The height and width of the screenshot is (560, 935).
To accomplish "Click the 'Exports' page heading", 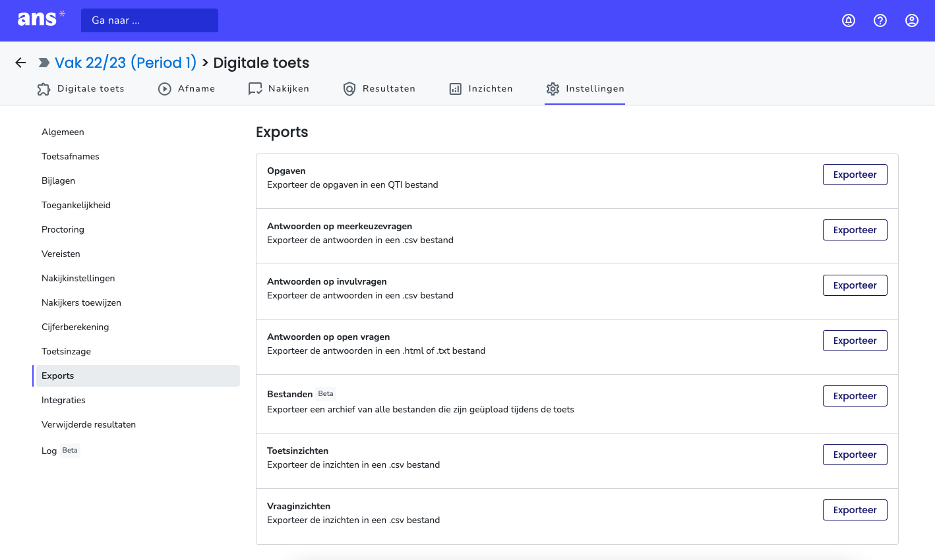I will click(282, 132).
